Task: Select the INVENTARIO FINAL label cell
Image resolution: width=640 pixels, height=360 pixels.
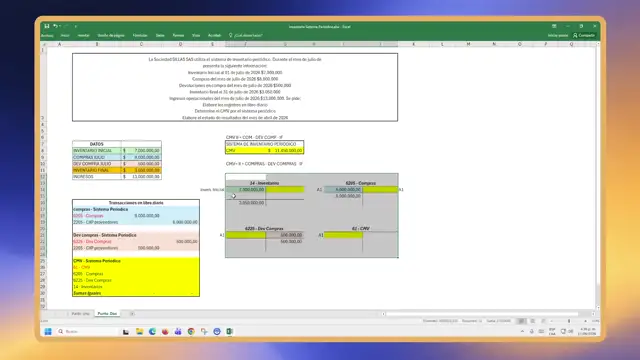Action: pos(97,170)
